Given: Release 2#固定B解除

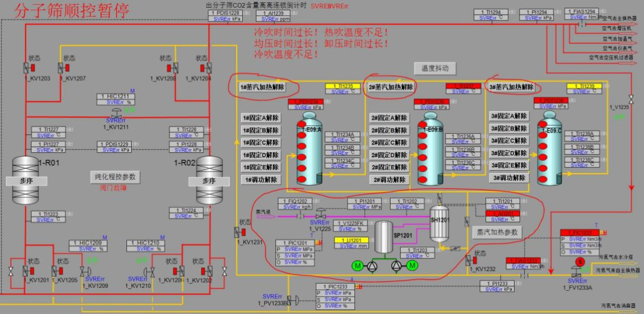Looking at the screenshot, I should [389, 130].
